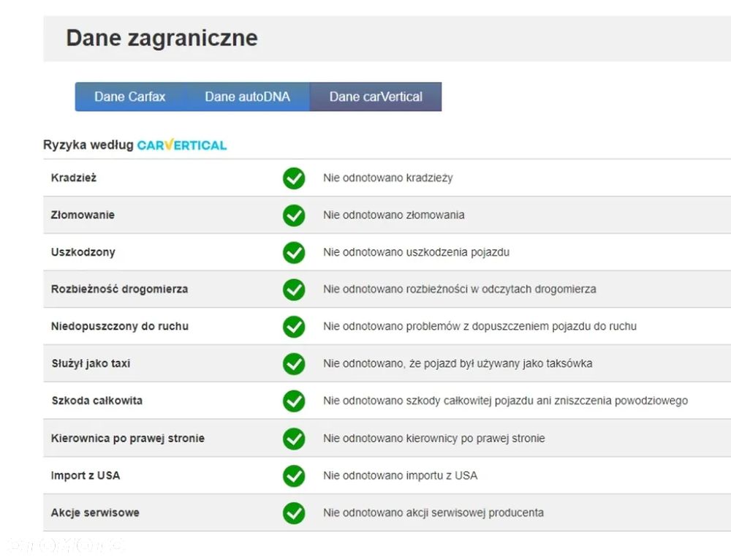Click the Import z USA checkmark
This screenshot has height=560, width=731.
[x=294, y=476]
